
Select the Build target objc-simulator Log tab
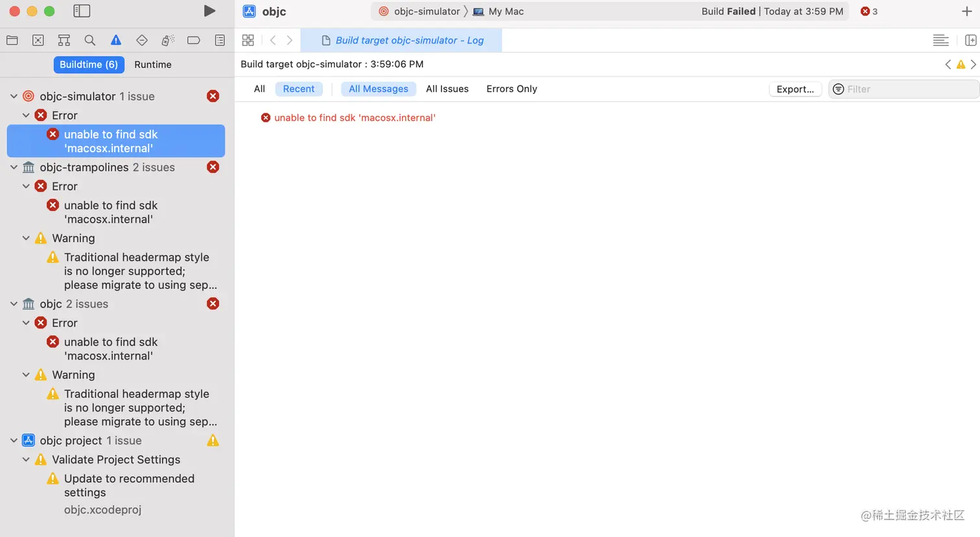pyautogui.click(x=402, y=40)
